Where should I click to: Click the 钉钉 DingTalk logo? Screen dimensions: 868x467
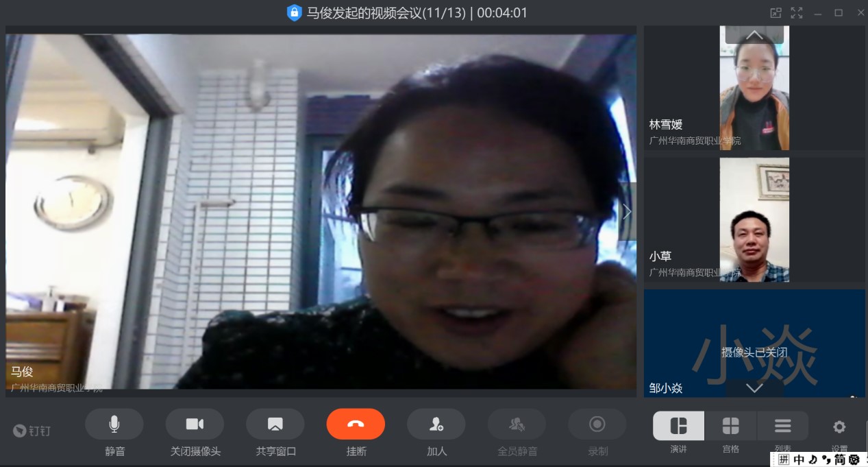(32, 431)
